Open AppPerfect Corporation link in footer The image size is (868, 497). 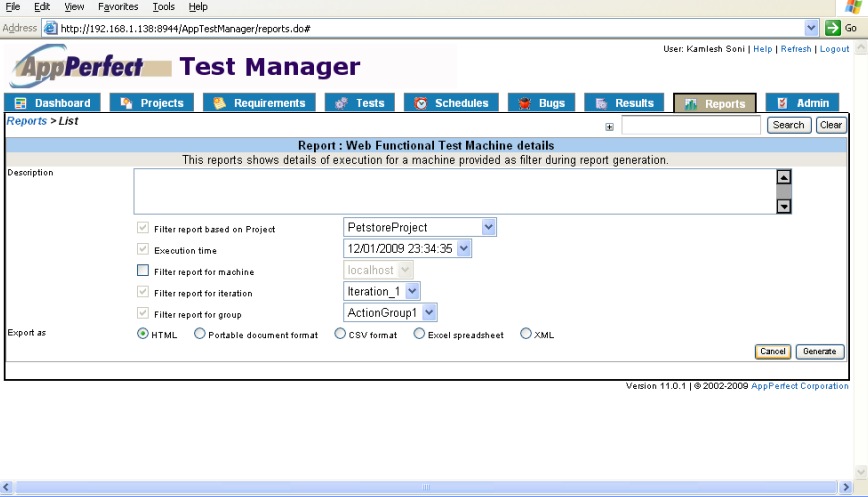[799, 386]
